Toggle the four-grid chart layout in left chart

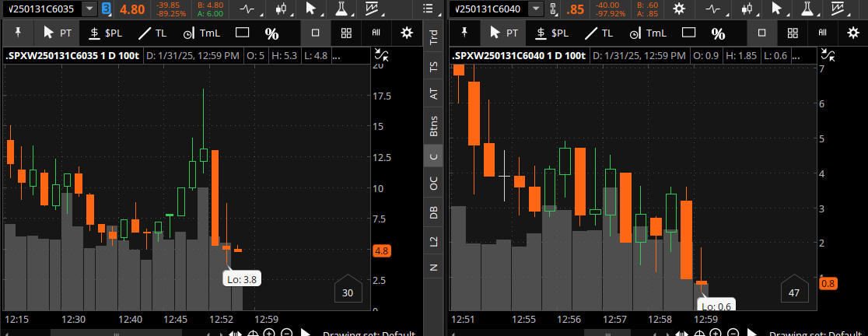(346, 33)
